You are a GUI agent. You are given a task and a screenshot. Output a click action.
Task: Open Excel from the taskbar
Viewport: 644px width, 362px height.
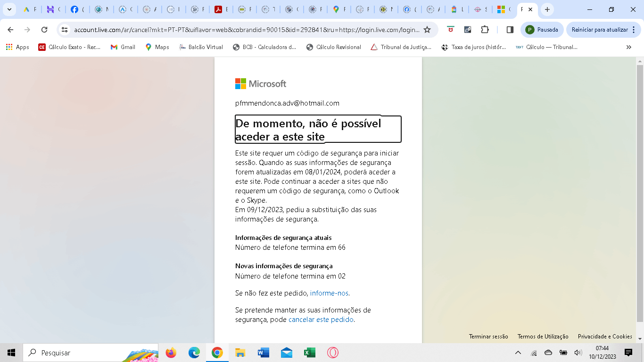[x=310, y=353]
